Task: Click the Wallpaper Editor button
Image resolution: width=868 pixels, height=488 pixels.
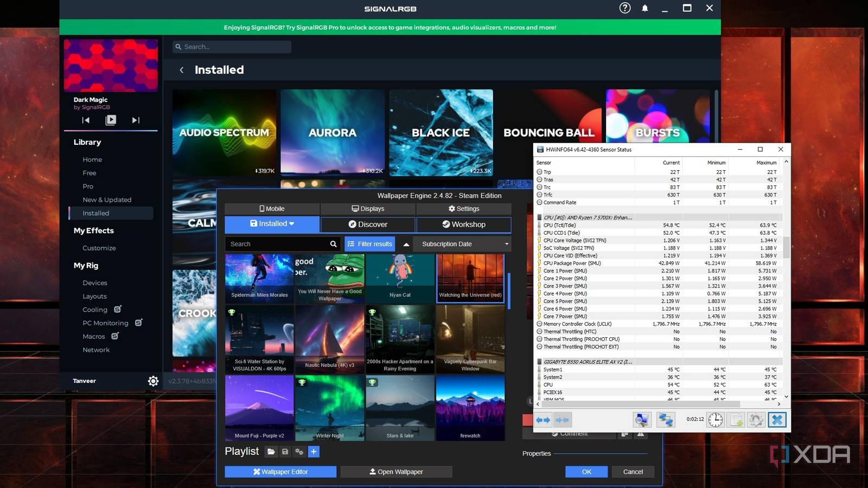Action: (280, 472)
